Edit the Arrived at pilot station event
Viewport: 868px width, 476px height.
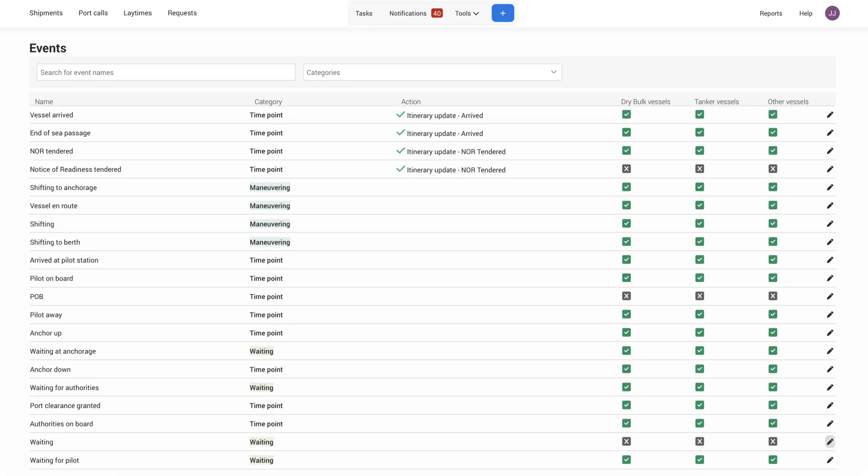point(830,260)
